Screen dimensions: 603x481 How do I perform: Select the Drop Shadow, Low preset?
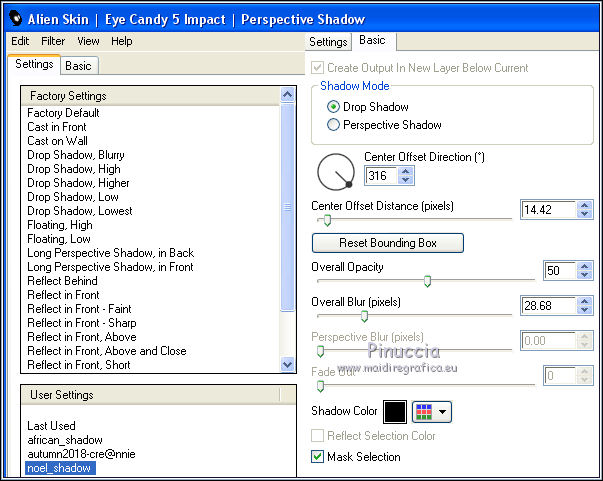tap(73, 197)
